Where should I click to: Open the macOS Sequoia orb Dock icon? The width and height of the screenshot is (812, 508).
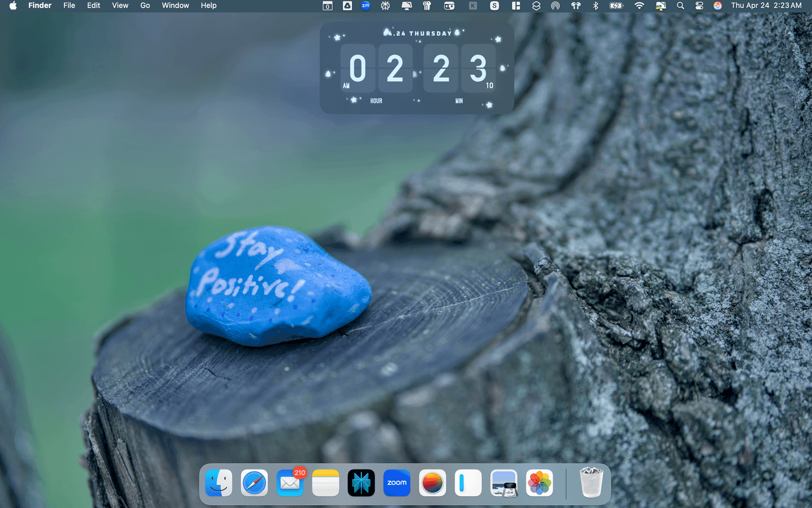click(432, 483)
